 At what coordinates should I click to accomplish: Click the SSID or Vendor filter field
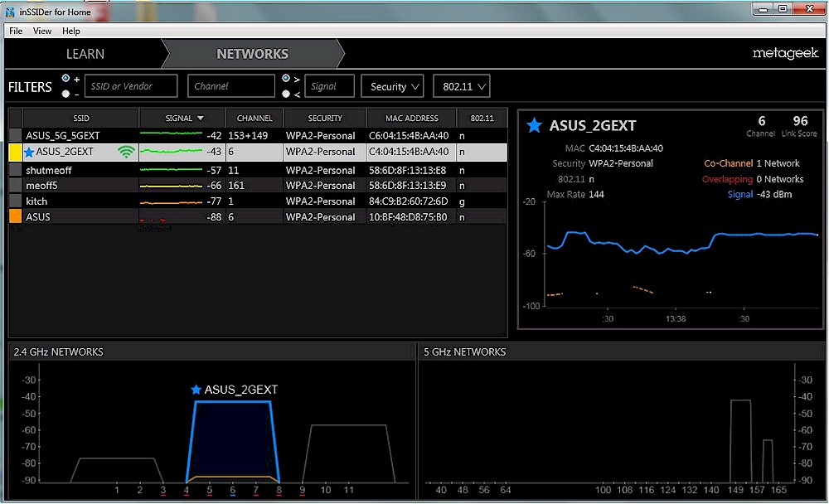pos(131,86)
